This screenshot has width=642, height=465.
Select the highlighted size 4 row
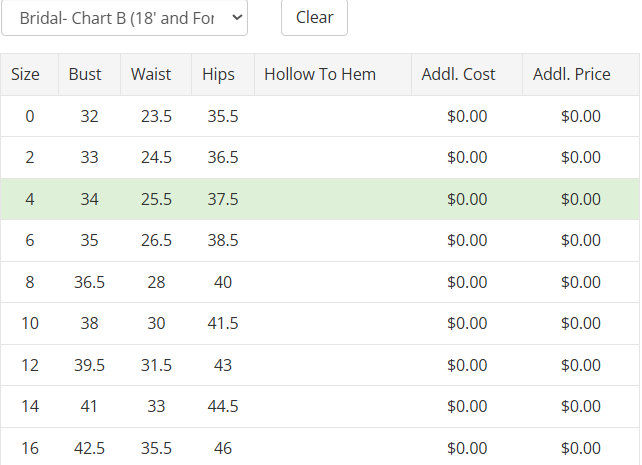30,199
